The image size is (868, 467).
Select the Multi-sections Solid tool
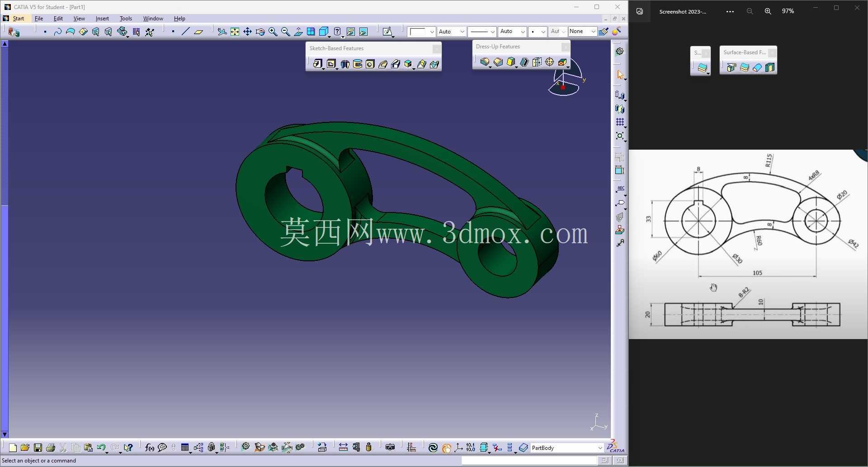[421, 64]
